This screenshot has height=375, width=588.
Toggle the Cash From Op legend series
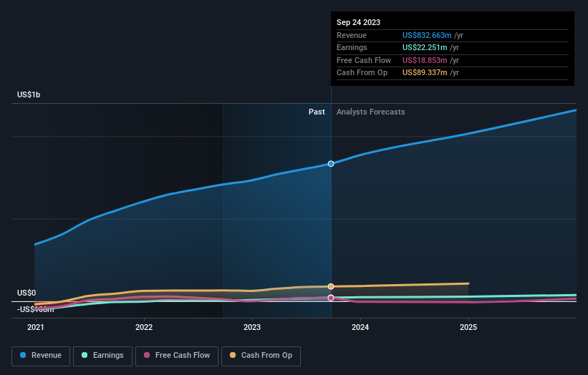[261, 356]
